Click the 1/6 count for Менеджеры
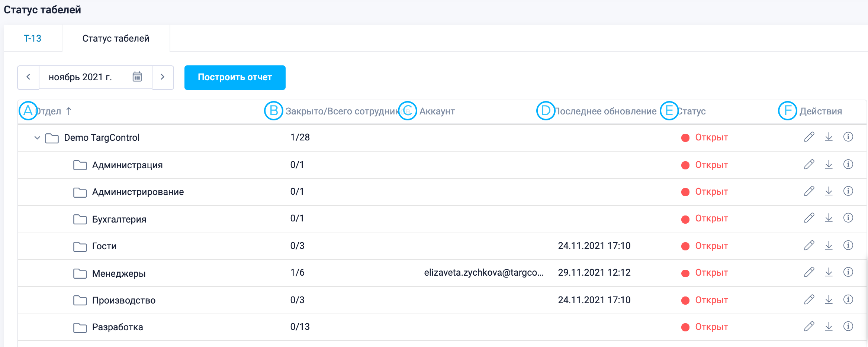Image resolution: width=868 pixels, height=347 pixels. coord(297,272)
